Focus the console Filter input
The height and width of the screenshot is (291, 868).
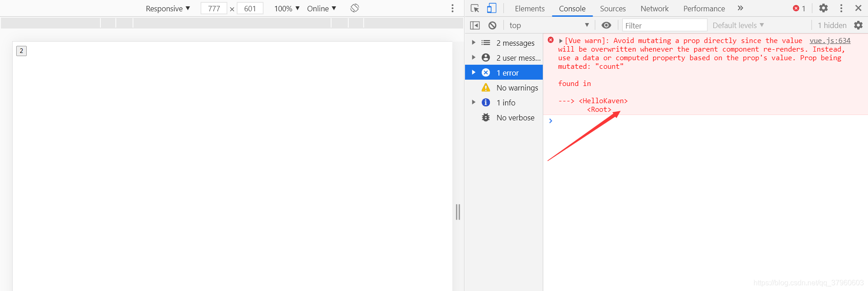[664, 25]
